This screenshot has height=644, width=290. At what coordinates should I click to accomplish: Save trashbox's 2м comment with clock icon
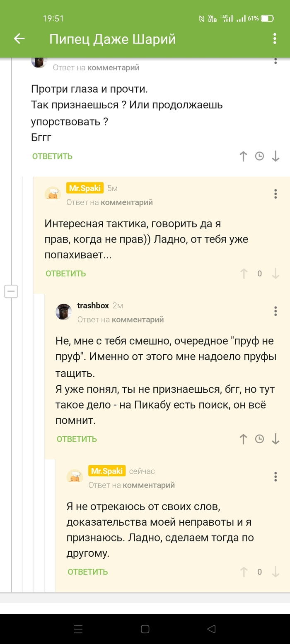(259, 439)
